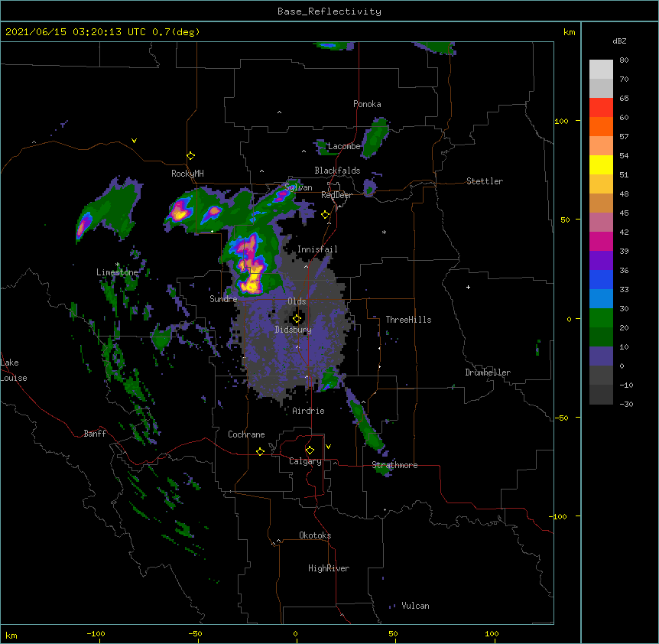Screen dimensions: 659x644
Task: Click the radar site diamond between Olds and Didsbury
Action: [297, 319]
